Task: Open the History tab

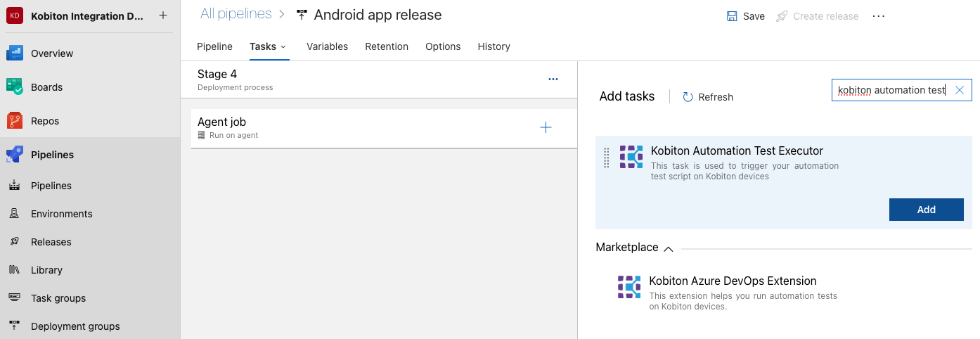Action: [x=494, y=46]
